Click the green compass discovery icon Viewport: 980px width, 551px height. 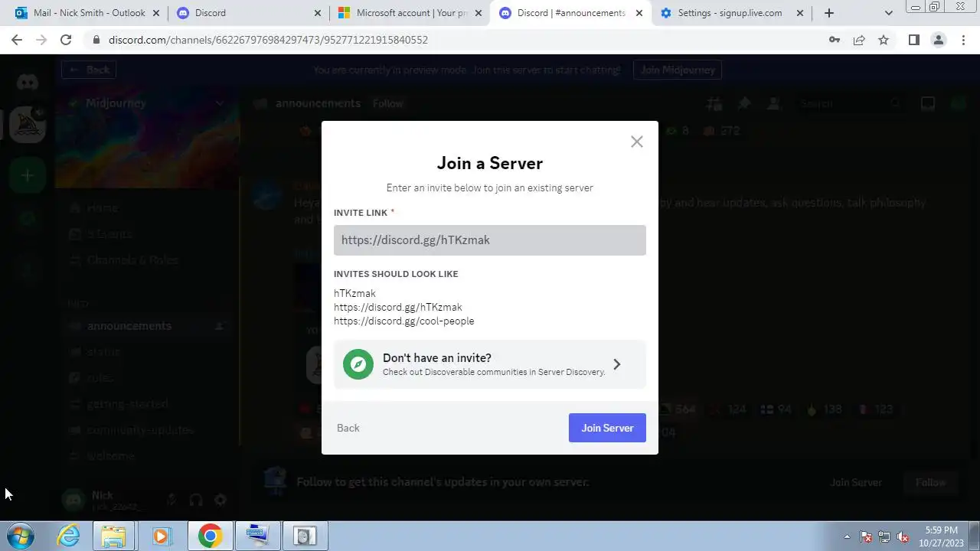(x=358, y=364)
